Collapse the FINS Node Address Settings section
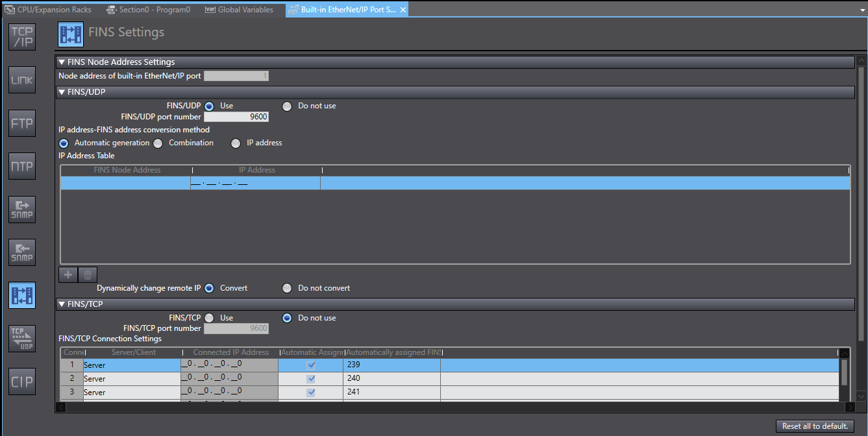868x436 pixels. pos(62,62)
